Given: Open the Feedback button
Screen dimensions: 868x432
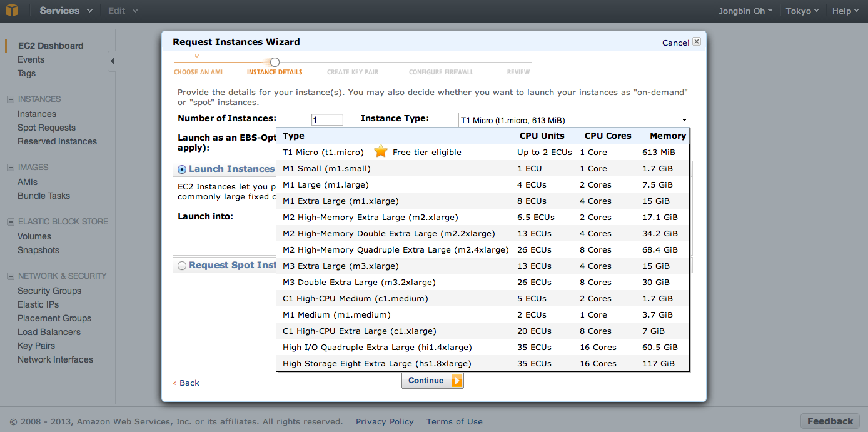Looking at the screenshot, I should click(830, 421).
